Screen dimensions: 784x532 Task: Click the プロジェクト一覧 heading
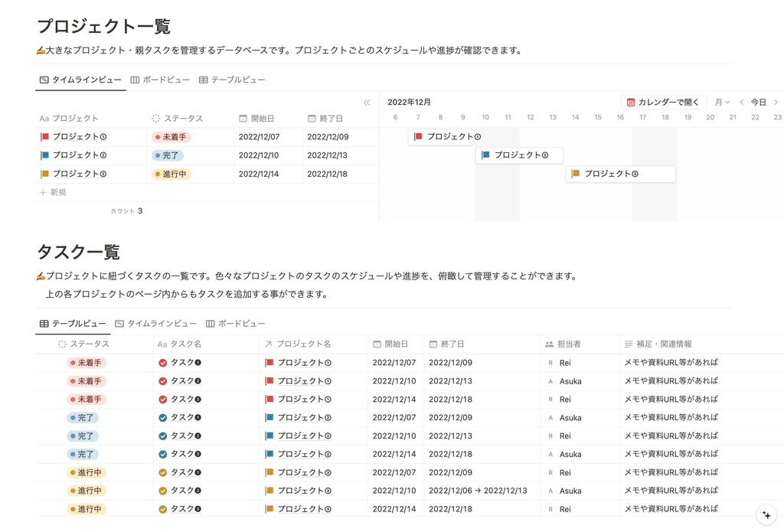(x=104, y=26)
